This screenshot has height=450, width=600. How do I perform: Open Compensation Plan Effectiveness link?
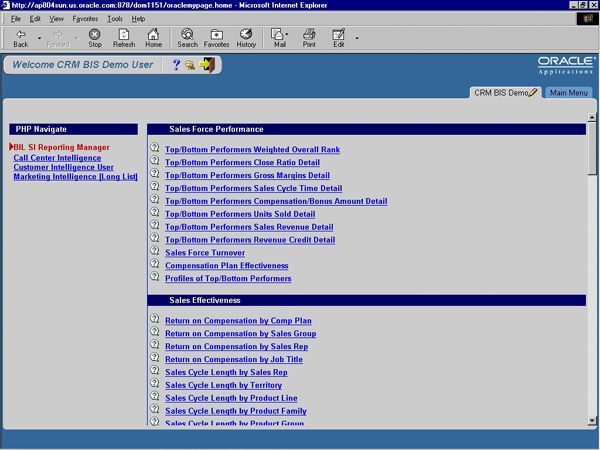click(227, 266)
